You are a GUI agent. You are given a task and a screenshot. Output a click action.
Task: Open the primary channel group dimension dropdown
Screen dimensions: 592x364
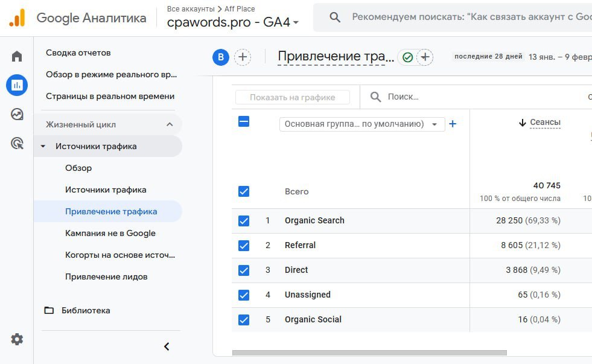[x=361, y=124]
